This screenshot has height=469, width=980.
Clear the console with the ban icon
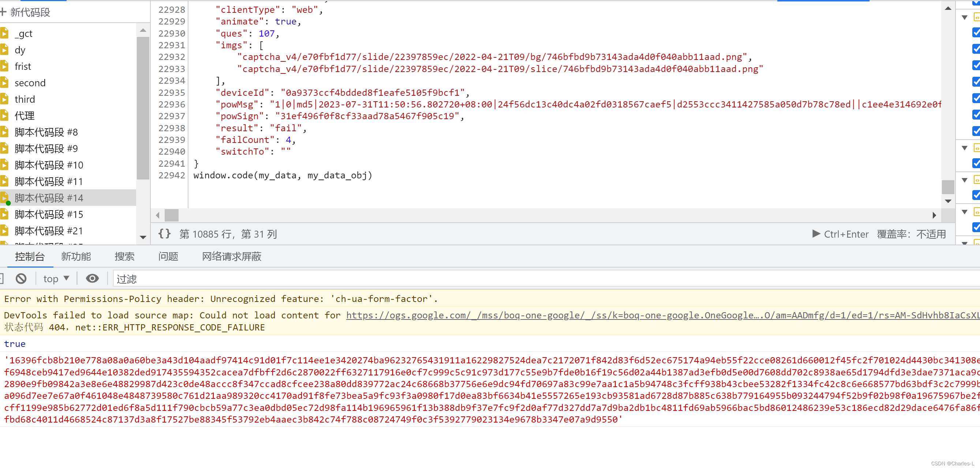point(21,279)
